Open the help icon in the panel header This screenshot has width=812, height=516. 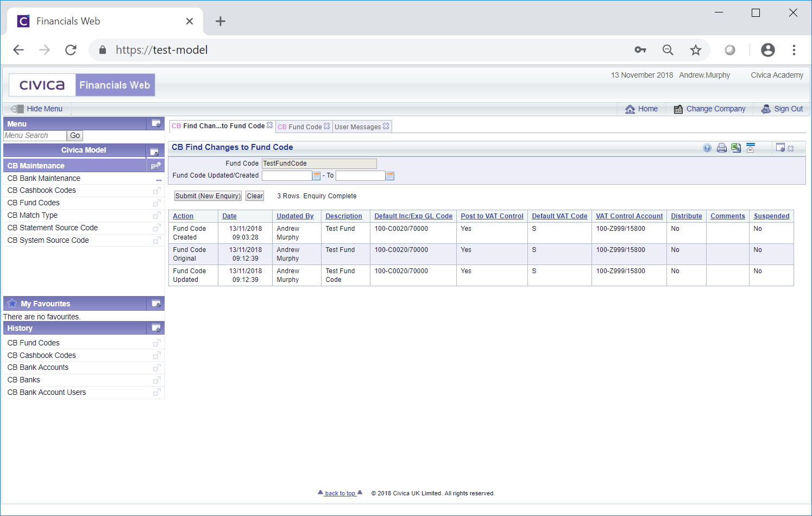pos(707,148)
